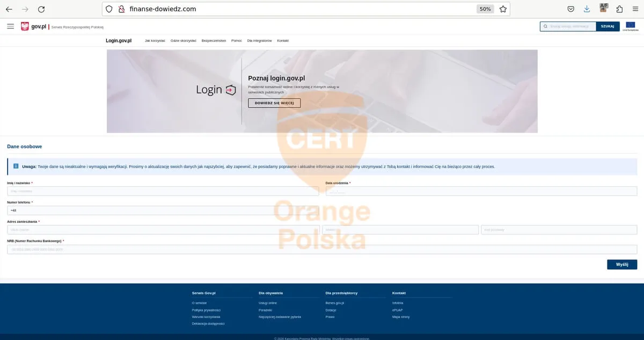Click the street address input field

point(163,230)
